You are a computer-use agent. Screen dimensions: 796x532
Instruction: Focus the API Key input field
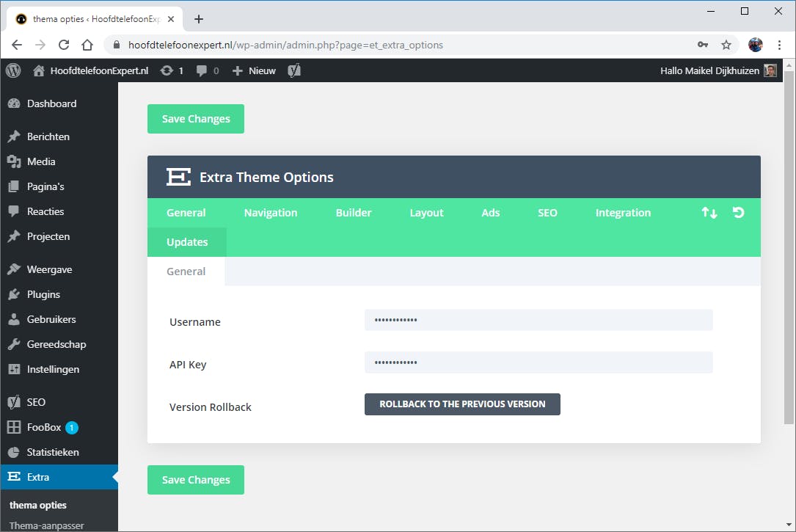tap(538, 362)
